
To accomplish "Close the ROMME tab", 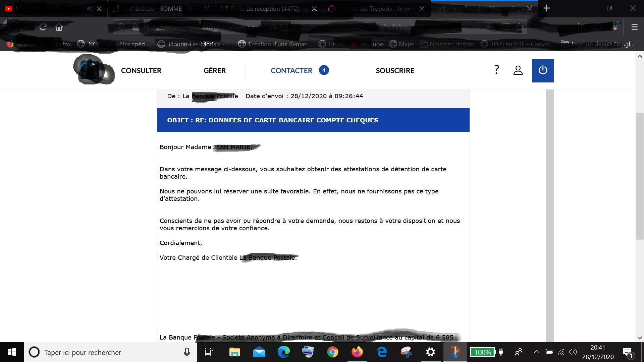I will pyautogui.click(x=207, y=9).
